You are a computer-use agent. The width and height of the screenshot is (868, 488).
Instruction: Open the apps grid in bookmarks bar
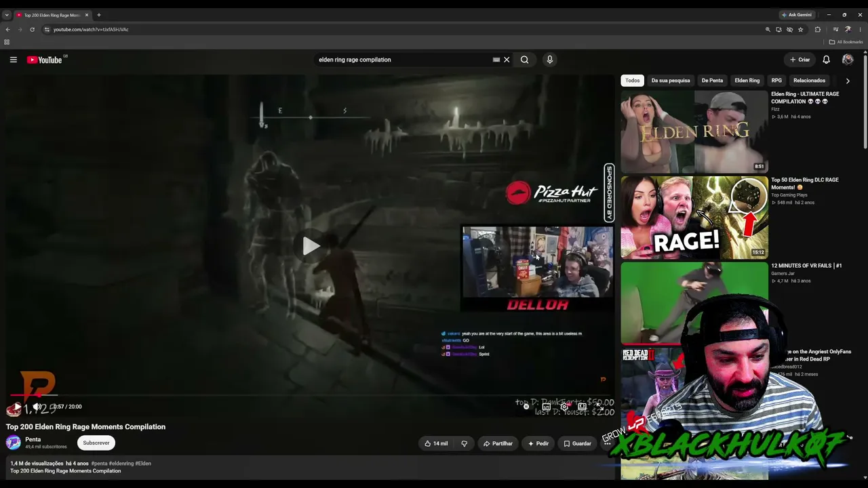(7, 42)
